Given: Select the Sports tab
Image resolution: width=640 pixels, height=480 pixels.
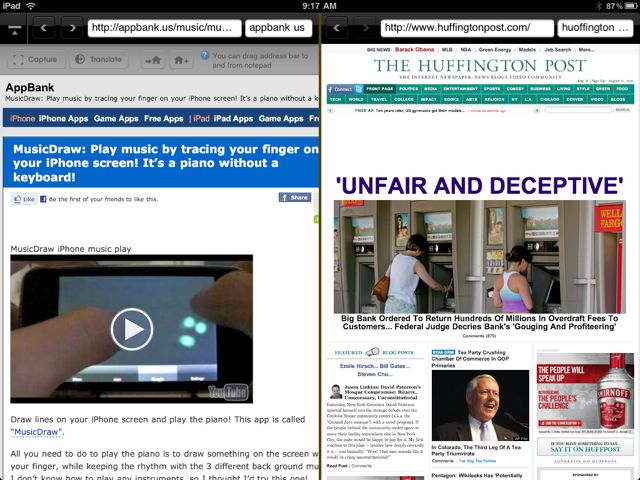Looking at the screenshot, I should (492, 89).
